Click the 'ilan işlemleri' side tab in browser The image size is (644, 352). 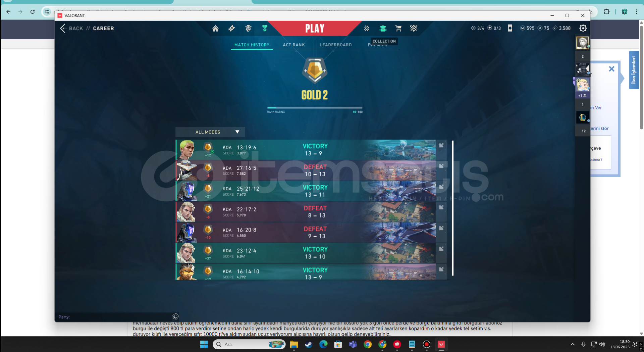click(634, 70)
